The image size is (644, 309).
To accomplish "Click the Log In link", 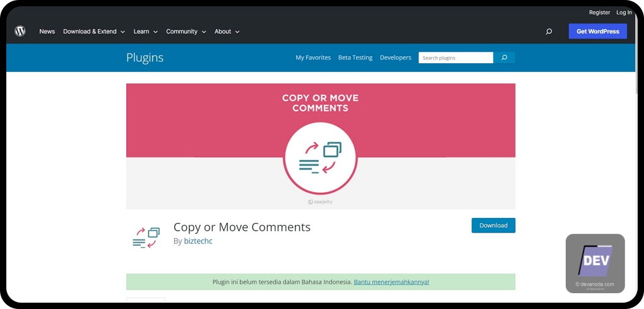I will [x=624, y=13].
